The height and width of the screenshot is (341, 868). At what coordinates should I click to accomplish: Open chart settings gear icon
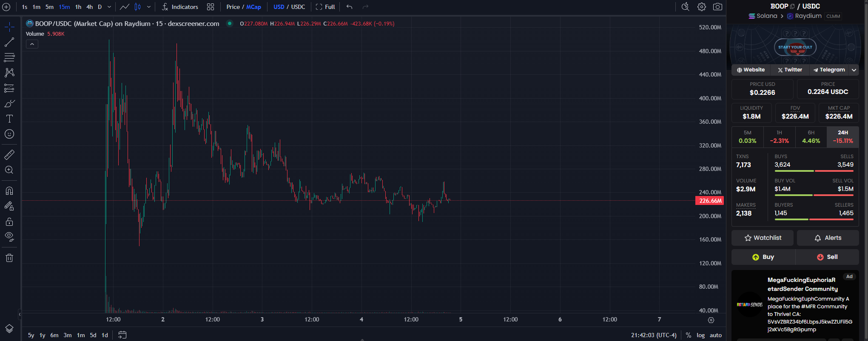tap(702, 7)
